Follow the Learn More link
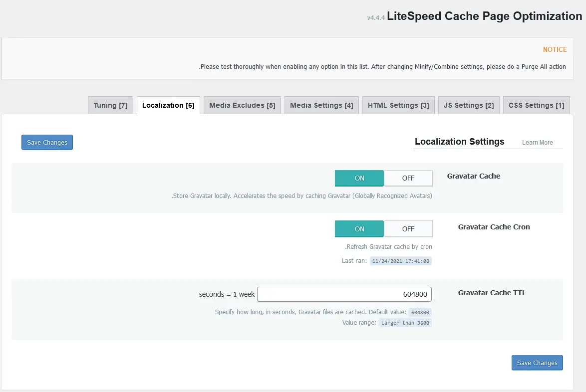The height and width of the screenshot is (392, 586). tap(537, 143)
